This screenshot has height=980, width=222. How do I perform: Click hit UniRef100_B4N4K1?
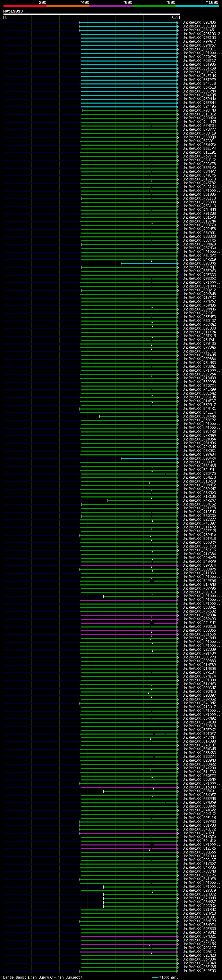[199, 409]
